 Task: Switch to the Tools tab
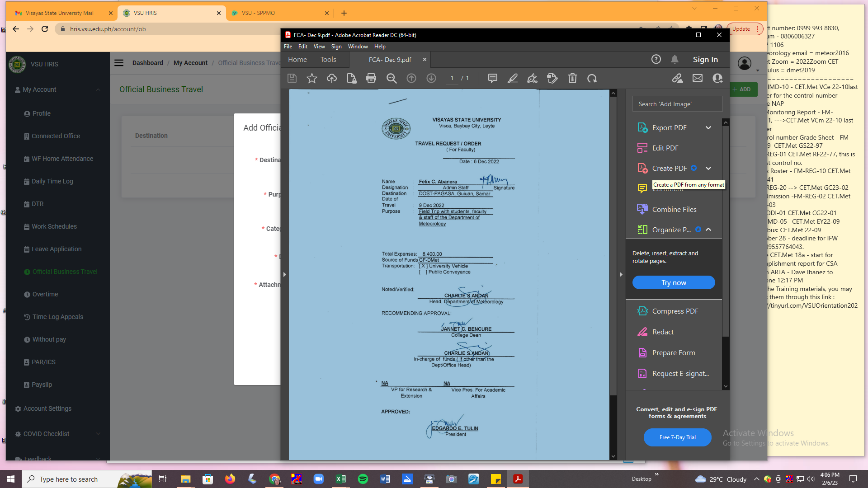(328, 59)
